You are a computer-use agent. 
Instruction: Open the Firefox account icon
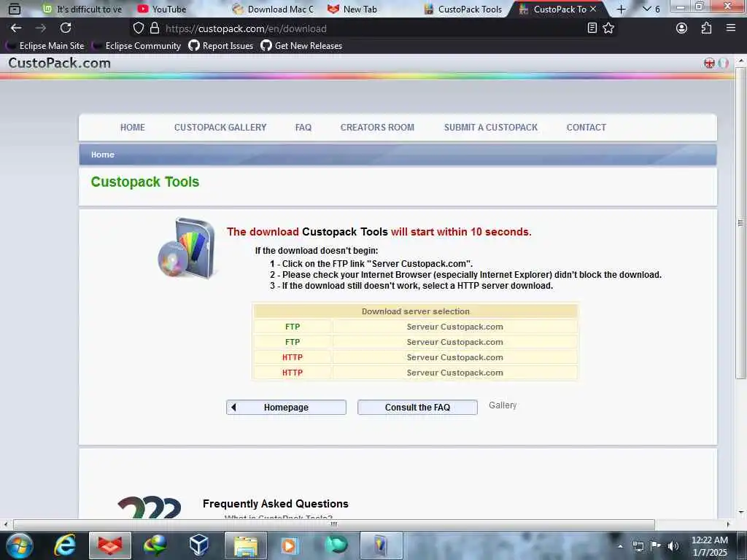point(681,28)
